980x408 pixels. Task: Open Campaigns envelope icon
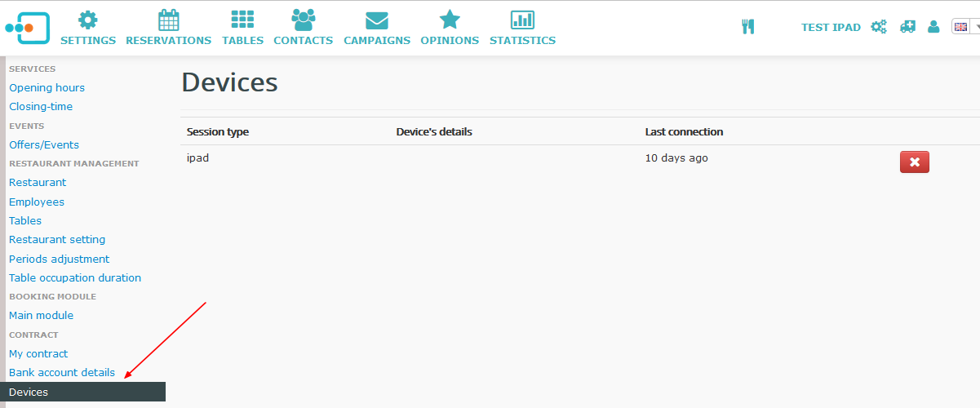coord(376,20)
